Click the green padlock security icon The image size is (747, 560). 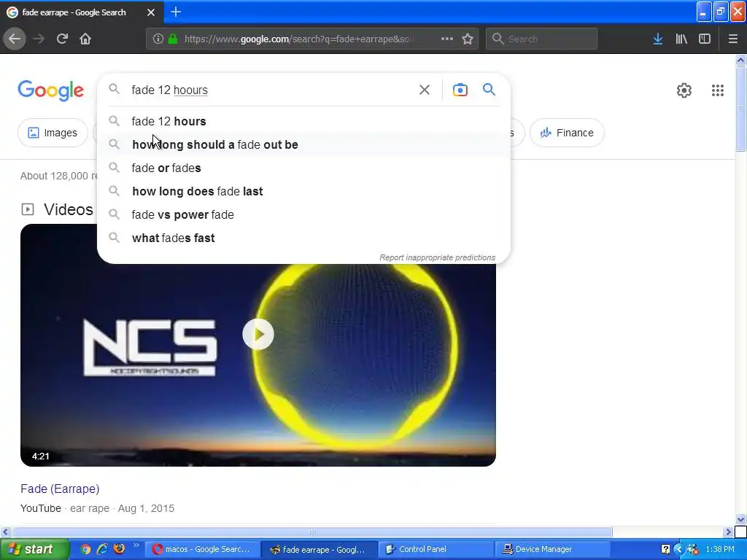174,39
